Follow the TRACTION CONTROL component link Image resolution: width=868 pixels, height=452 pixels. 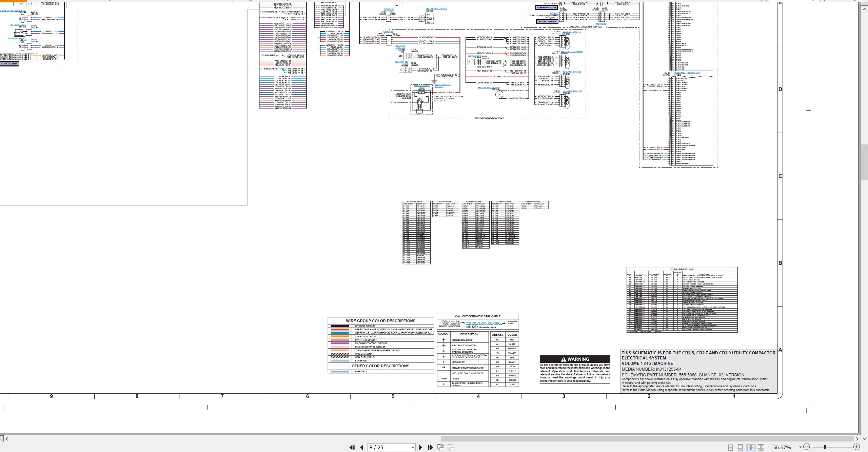click(436, 8)
